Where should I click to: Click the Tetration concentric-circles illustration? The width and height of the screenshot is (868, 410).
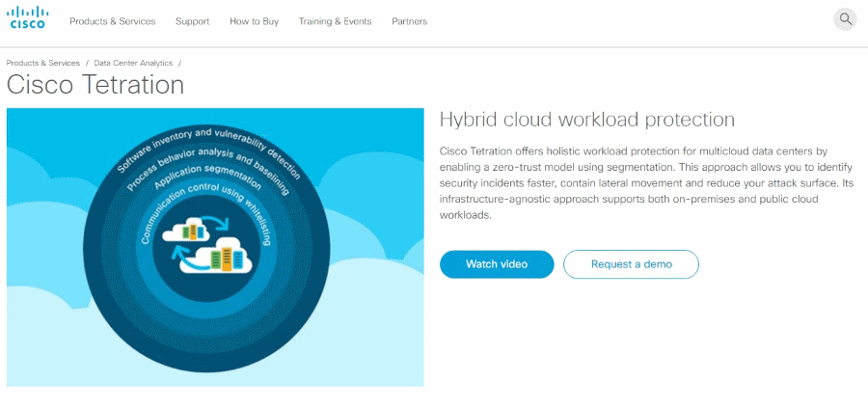[215, 247]
